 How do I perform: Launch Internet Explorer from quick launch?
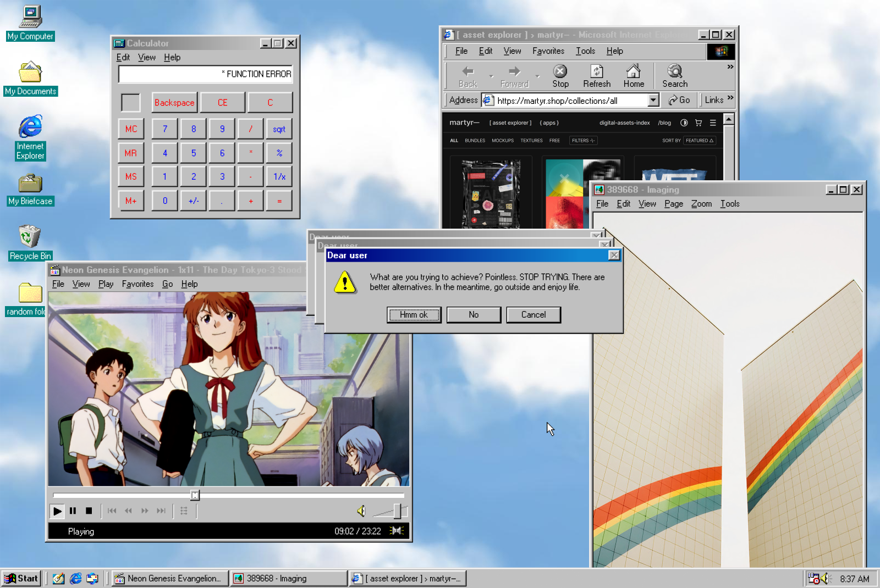point(76,578)
